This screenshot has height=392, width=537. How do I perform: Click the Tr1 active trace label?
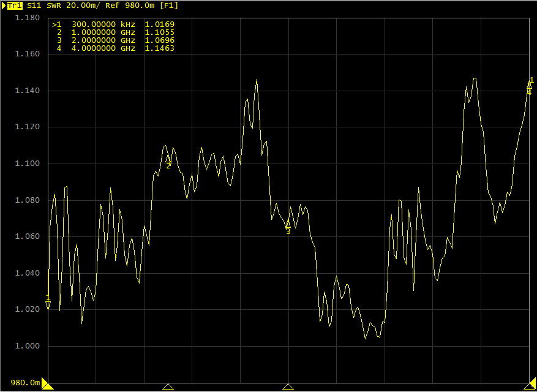(16, 5)
